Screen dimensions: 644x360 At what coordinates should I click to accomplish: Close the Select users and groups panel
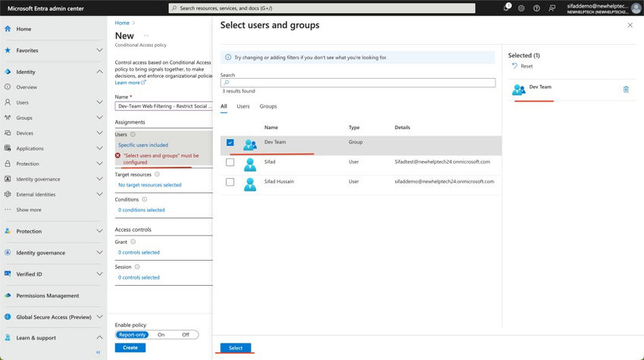[x=630, y=25]
